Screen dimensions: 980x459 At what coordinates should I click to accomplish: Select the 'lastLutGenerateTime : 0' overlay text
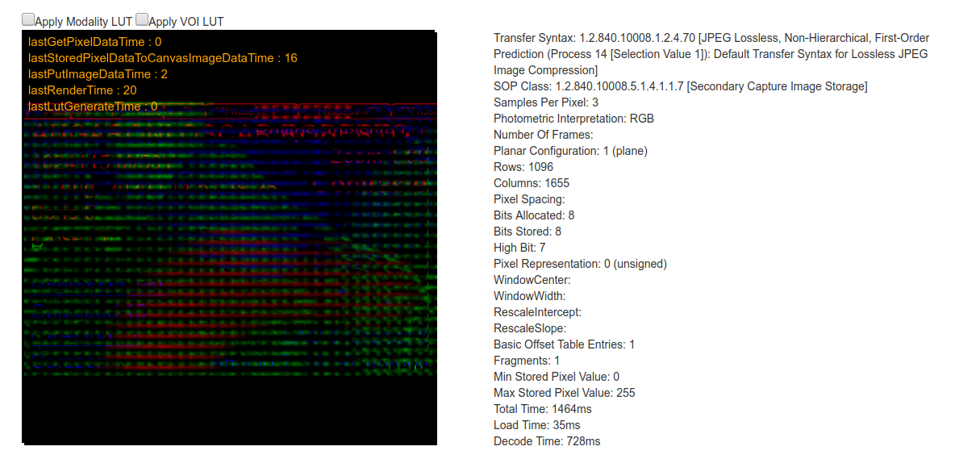(x=93, y=106)
